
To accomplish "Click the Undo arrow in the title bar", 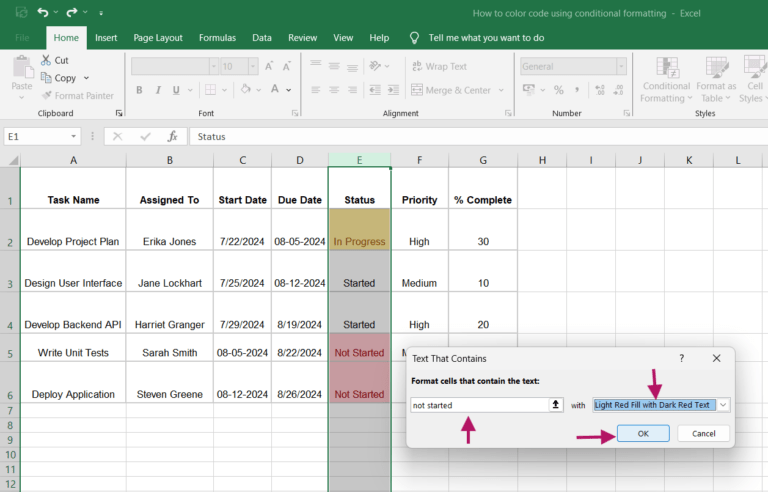I will click(x=43, y=13).
